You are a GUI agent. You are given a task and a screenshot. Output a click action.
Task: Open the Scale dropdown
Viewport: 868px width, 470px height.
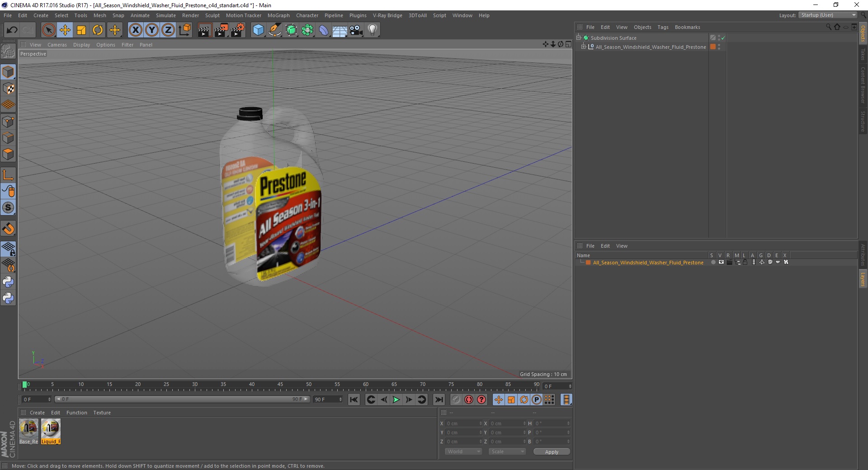coord(507,451)
